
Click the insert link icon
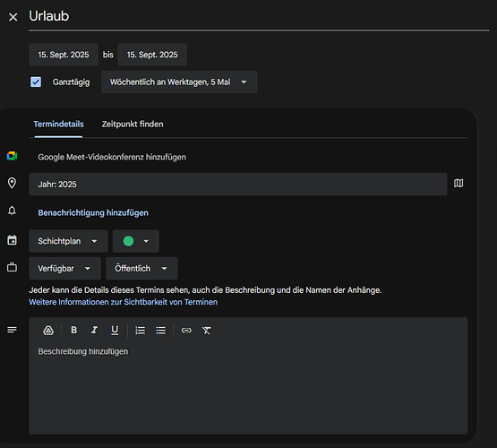[186, 331]
